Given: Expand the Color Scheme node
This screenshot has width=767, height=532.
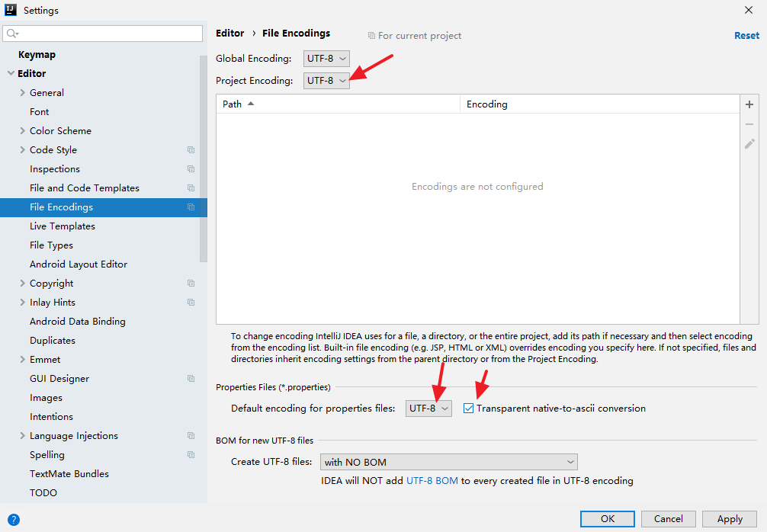Looking at the screenshot, I should [22, 130].
